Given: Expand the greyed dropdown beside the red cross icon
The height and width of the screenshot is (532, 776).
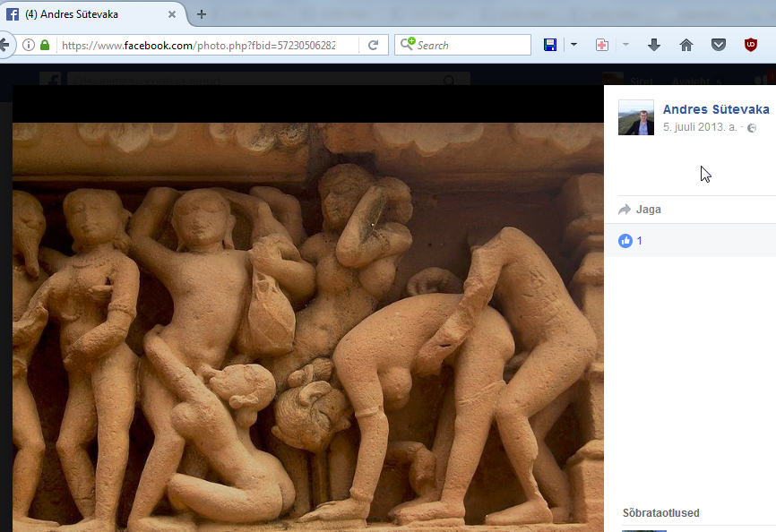Looking at the screenshot, I should (625, 45).
